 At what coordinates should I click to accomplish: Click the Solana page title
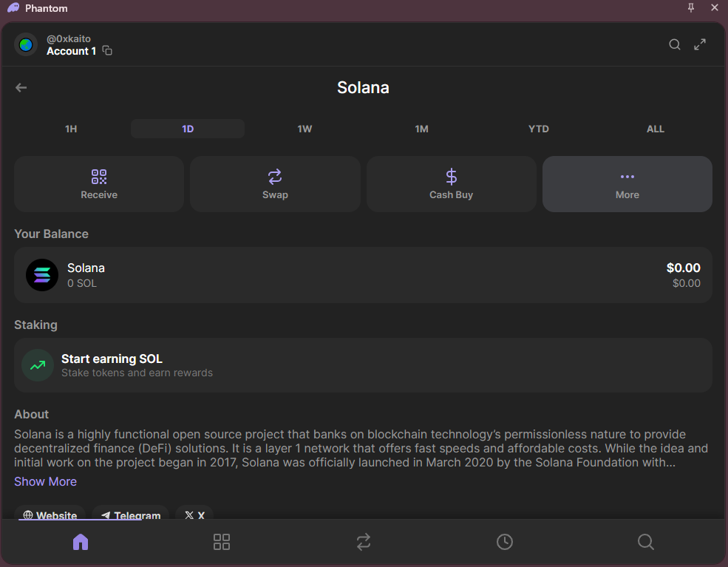(x=363, y=87)
